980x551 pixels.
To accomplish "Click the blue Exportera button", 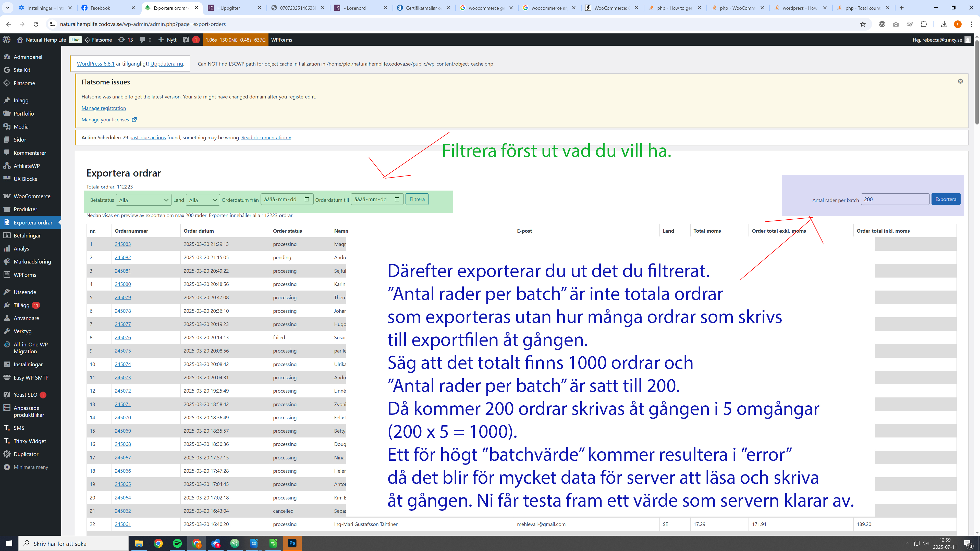I will point(945,199).
